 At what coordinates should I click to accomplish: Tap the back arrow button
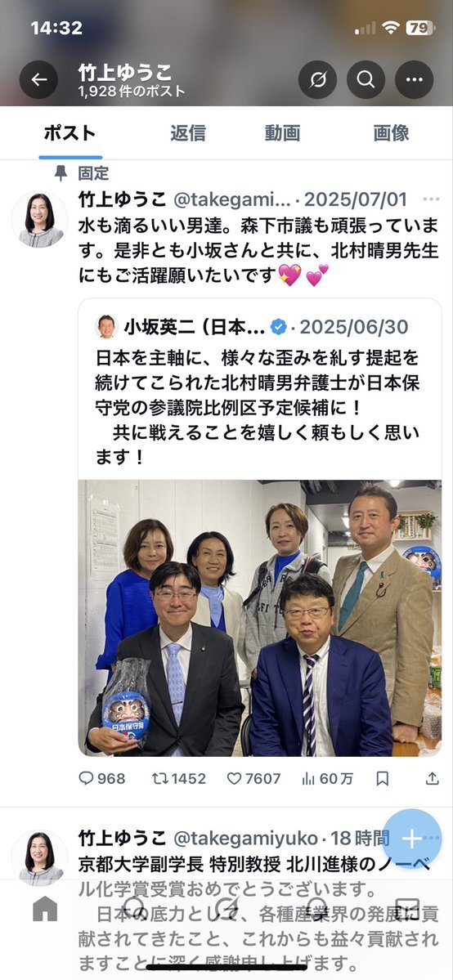click(x=38, y=79)
